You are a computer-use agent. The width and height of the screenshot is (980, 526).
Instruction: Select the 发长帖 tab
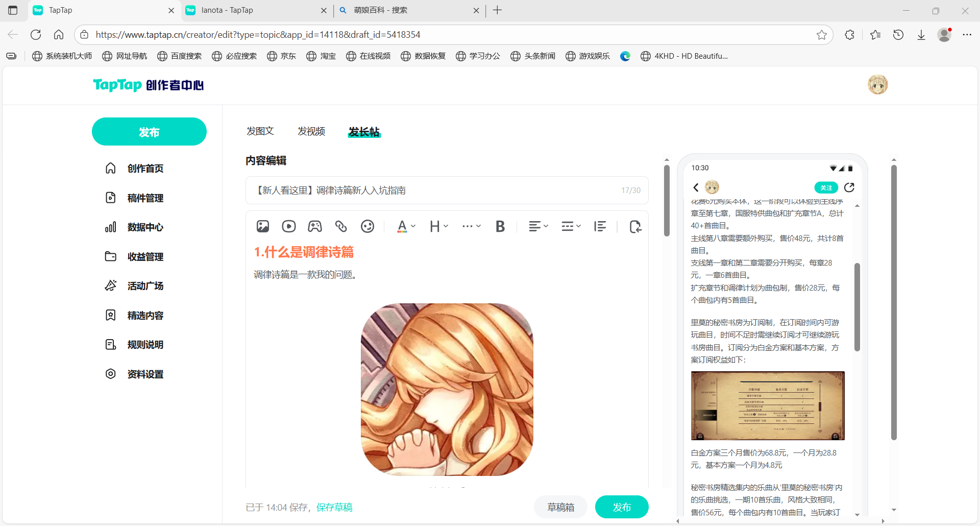364,132
